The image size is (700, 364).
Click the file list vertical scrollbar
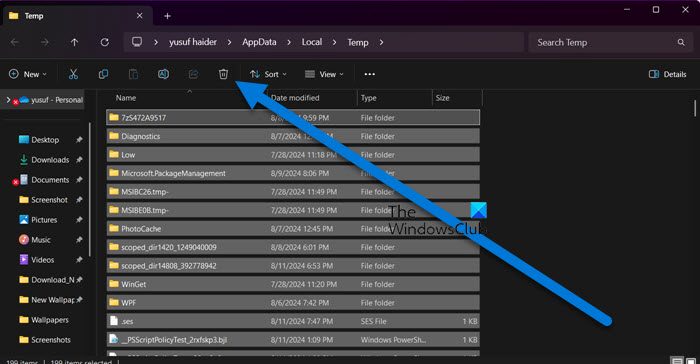[x=695, y=109]
